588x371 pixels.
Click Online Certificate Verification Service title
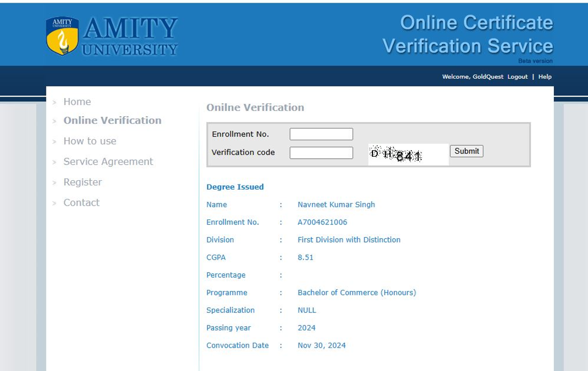coord(467,35)
